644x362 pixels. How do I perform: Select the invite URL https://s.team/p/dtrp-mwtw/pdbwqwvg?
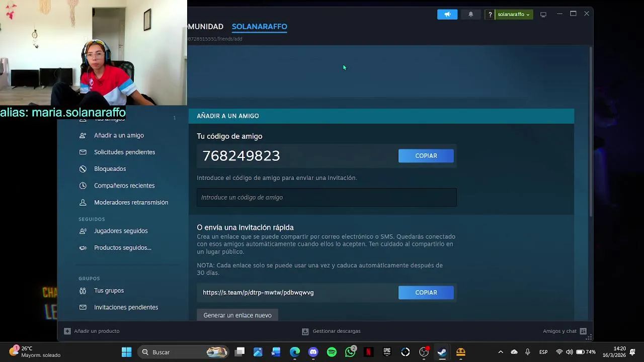258,293
